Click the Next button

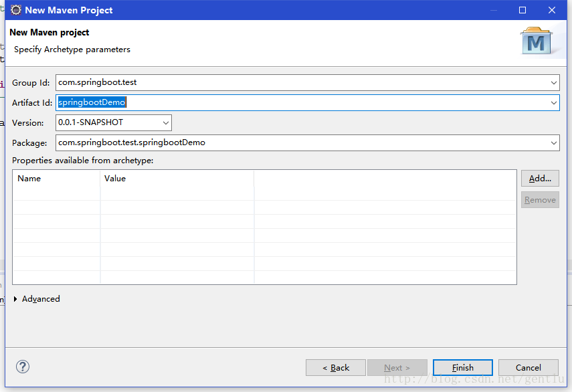397,367
